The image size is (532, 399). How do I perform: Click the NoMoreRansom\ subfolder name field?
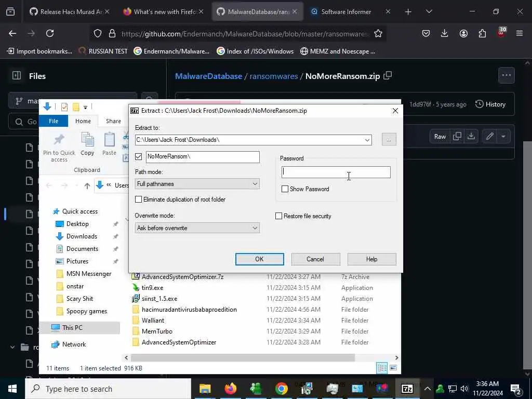[x=203, y=157]
